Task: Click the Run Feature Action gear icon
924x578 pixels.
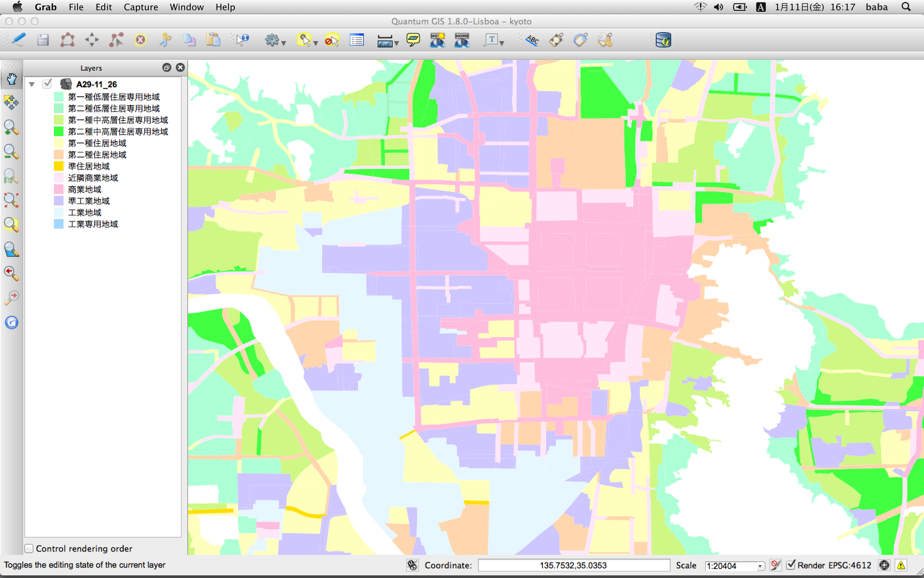Action: pyautogui.click(x=272, y=40)
